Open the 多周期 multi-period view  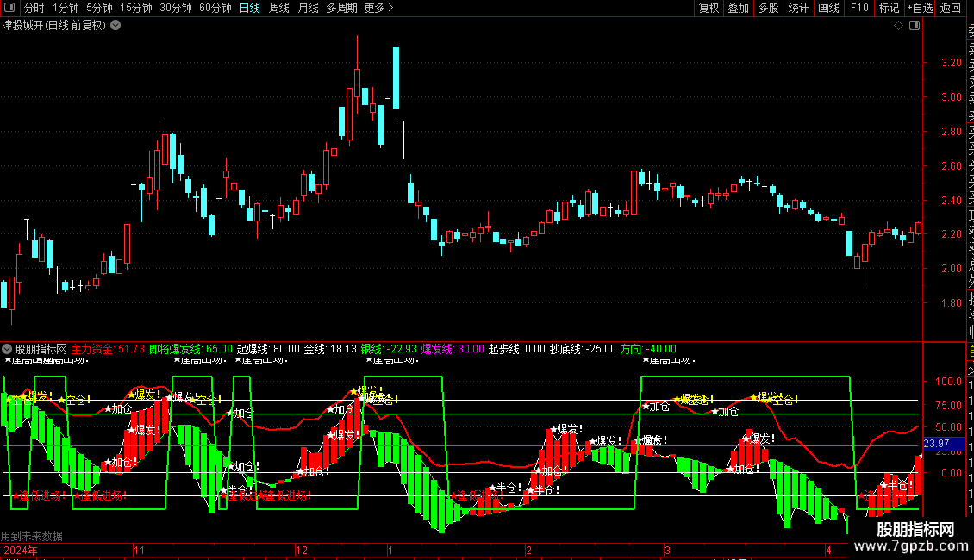pyautogui.click(x=341, y=8)
